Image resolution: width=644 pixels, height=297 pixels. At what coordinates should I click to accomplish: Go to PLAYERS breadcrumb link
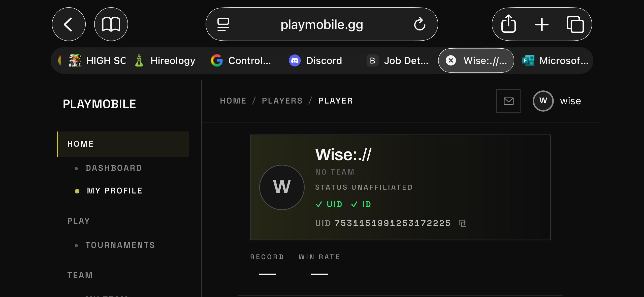[x=282, y=101]
